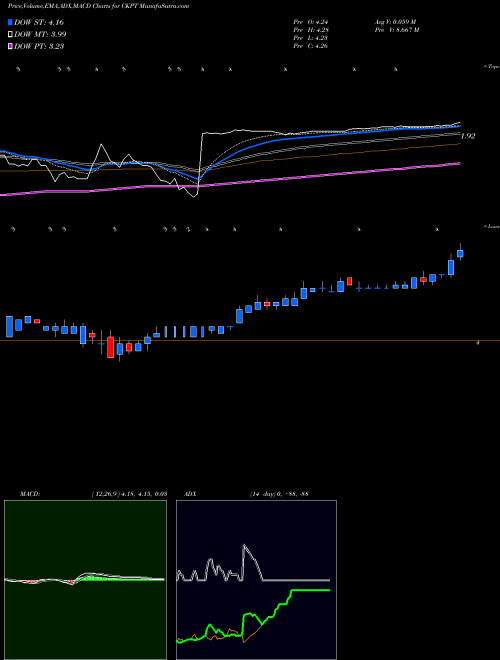Click the '<Lows' marker label

coord(492,226)
